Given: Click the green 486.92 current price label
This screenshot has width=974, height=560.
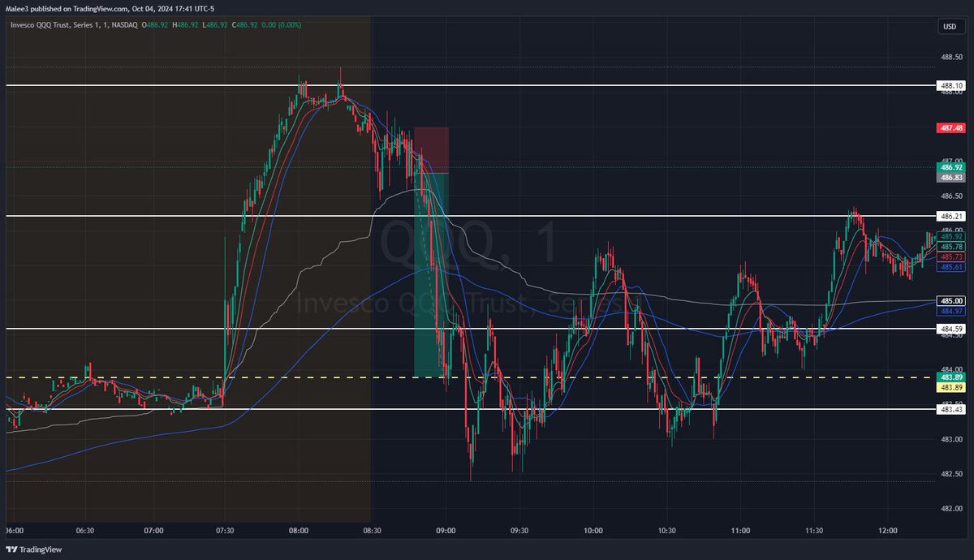Looking at the screenshot, I should (950, 167).
